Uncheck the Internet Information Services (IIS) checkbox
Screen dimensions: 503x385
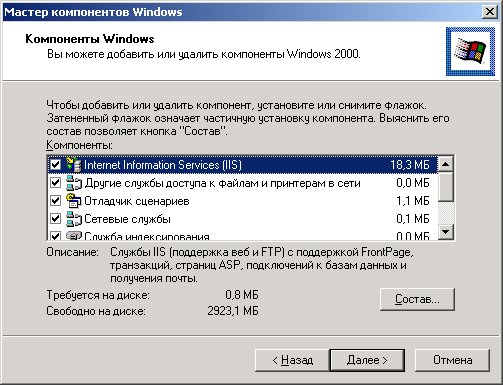coord(55,165)
